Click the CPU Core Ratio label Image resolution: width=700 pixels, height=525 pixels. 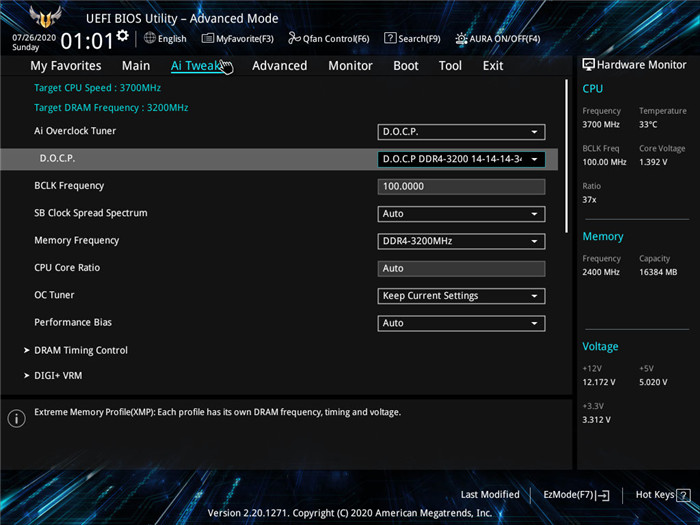pyautogui.click(x=67, y=268)
